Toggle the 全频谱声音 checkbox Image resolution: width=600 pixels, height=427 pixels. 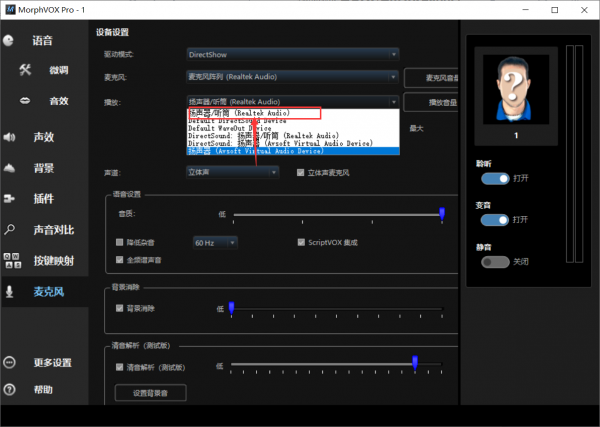tap(119, 260)
